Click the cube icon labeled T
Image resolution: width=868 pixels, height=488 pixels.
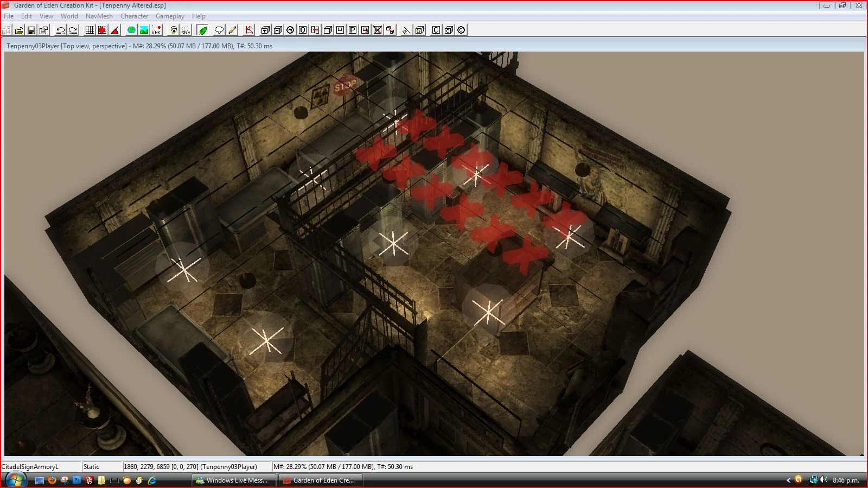pyautogui.click(x=265, y=30)
